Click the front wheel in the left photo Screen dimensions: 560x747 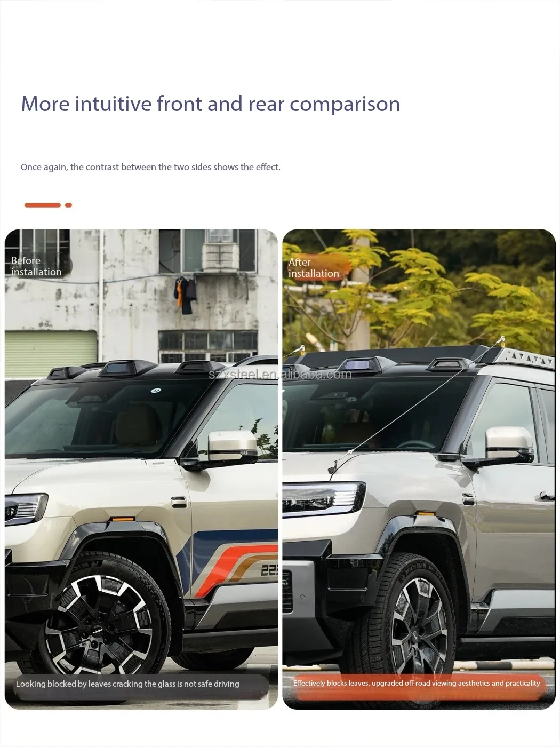click(101, 619)
